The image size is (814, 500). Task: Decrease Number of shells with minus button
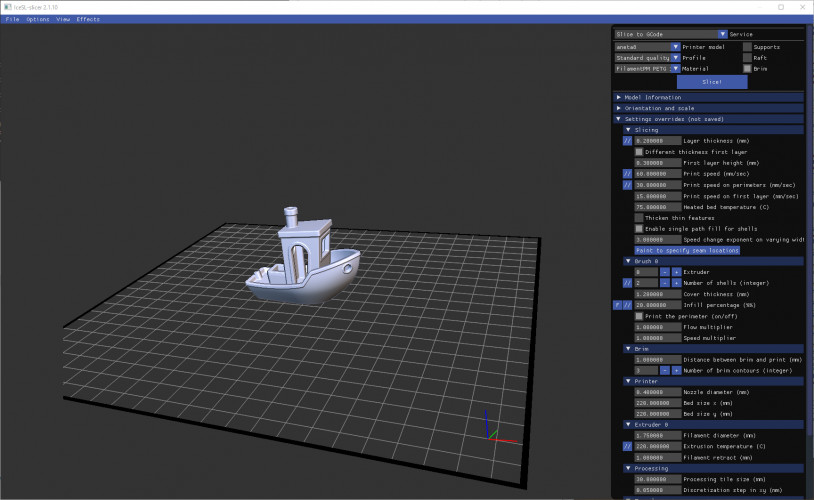(x=665, y=283)
